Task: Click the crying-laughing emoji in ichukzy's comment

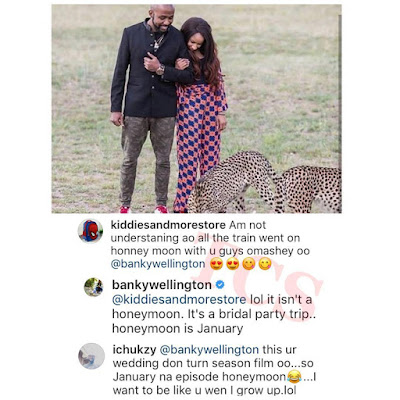Action: click(295, 377)
